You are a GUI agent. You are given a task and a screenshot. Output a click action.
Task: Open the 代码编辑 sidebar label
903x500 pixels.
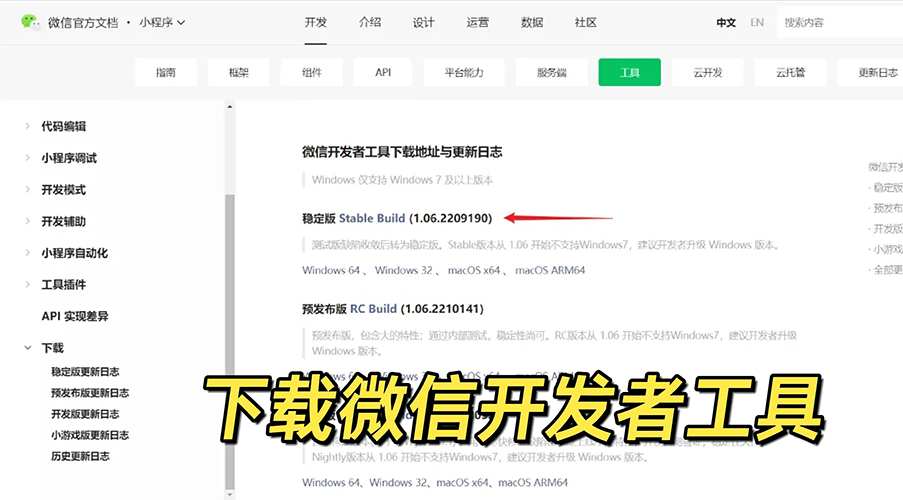tap(63, 126)
